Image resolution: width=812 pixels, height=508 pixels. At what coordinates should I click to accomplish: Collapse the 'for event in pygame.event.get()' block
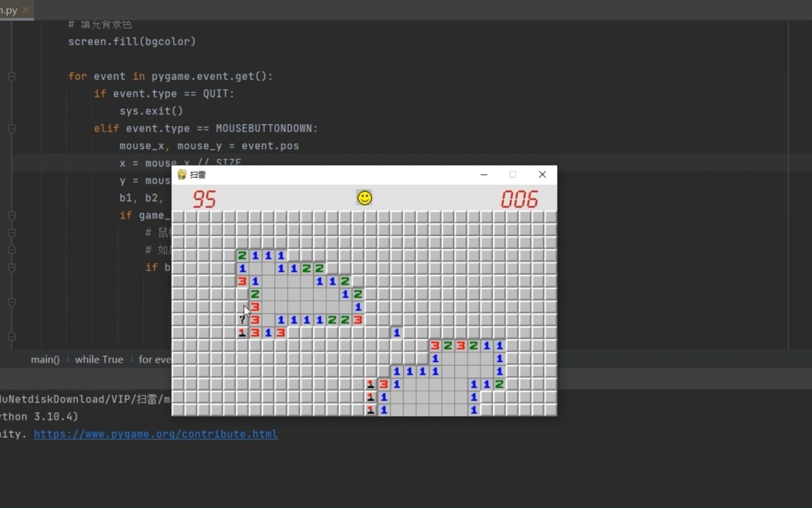[x=12, y=76]
